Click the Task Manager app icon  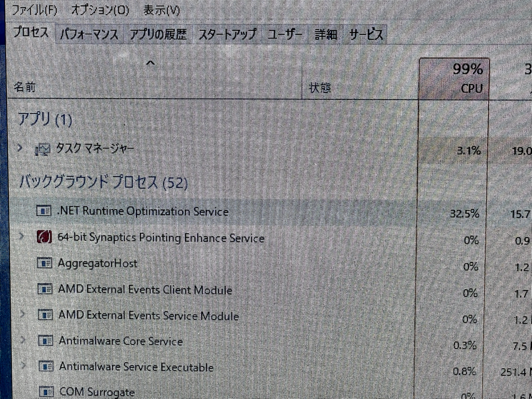click(43, 150)
